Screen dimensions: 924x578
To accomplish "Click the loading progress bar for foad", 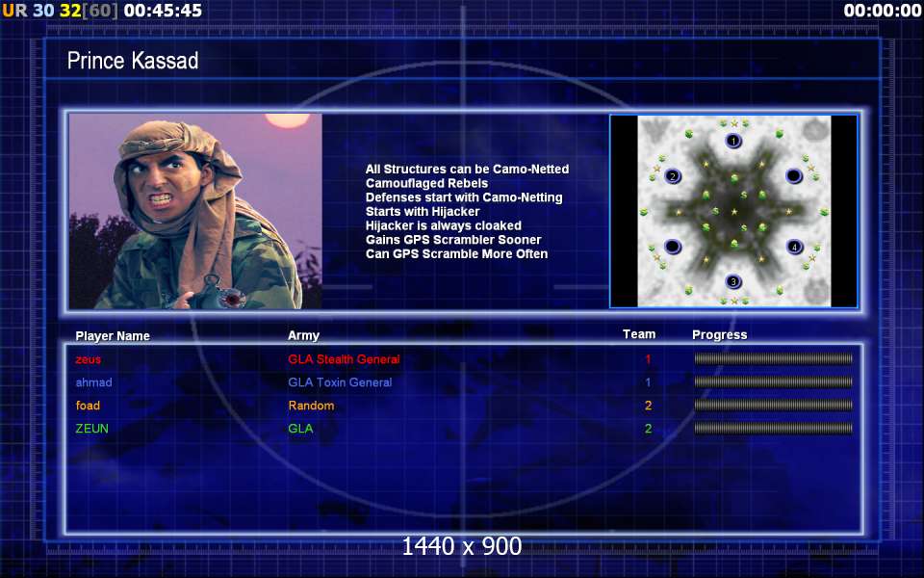I will pyautogui.click(x=773, y=405).
